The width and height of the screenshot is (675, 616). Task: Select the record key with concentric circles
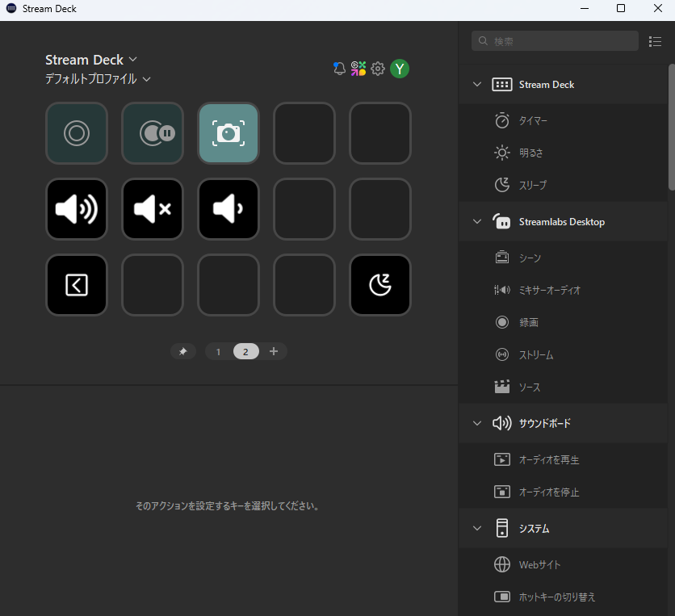[77, 133]
